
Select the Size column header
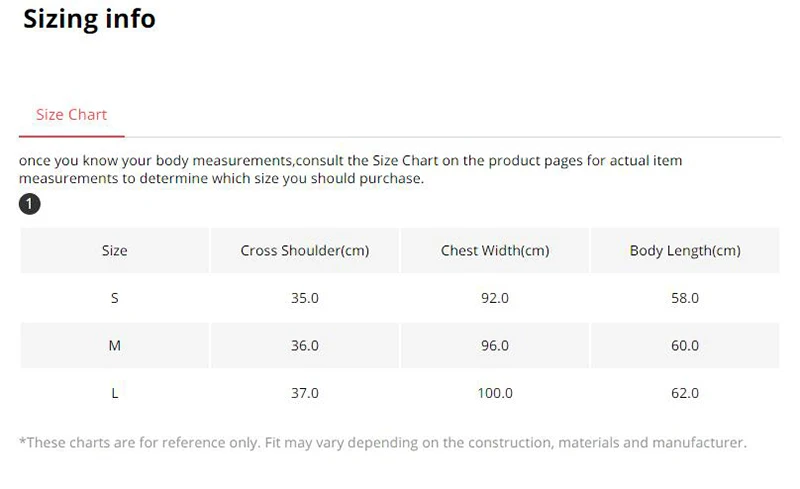tap(115, 251)
